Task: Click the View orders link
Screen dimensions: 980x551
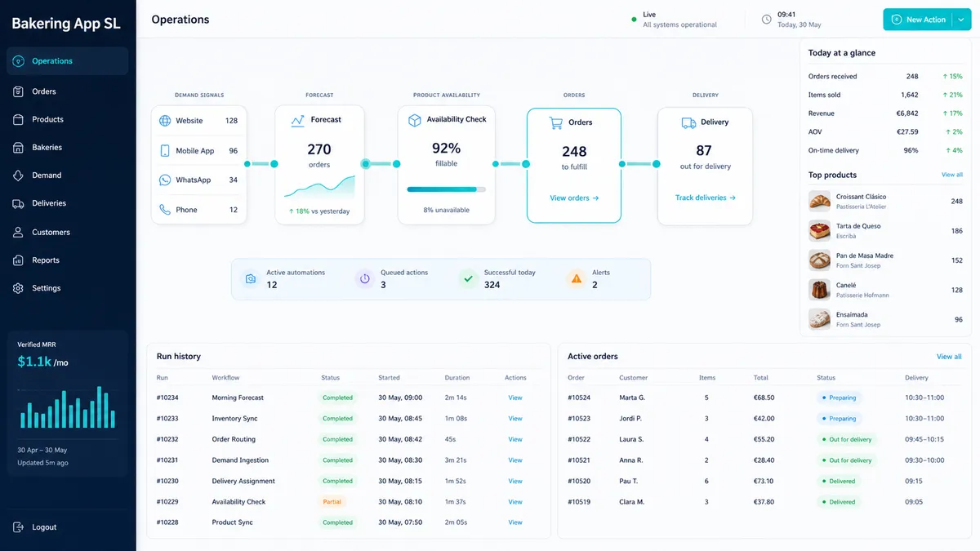Action: (x=574, y=198)
